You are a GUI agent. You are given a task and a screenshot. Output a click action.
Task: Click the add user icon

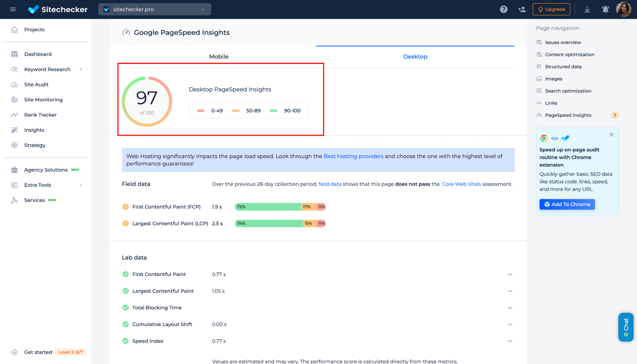522,9
